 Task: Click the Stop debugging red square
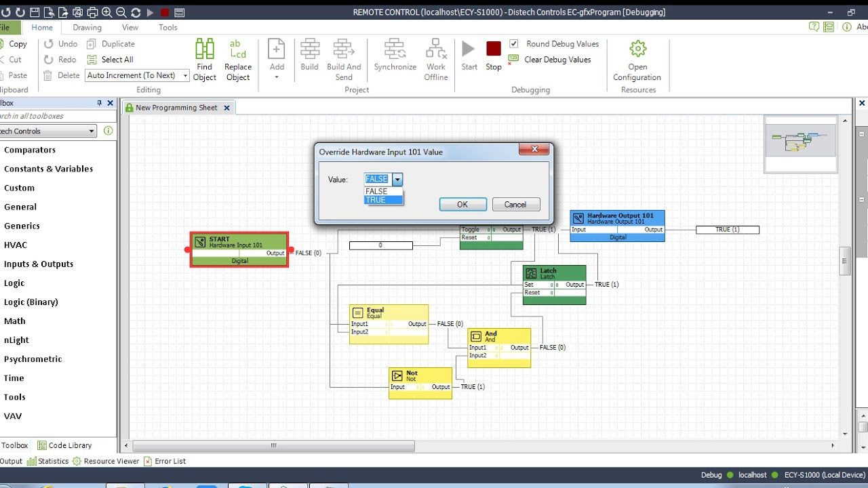click(x=494, y=49)
